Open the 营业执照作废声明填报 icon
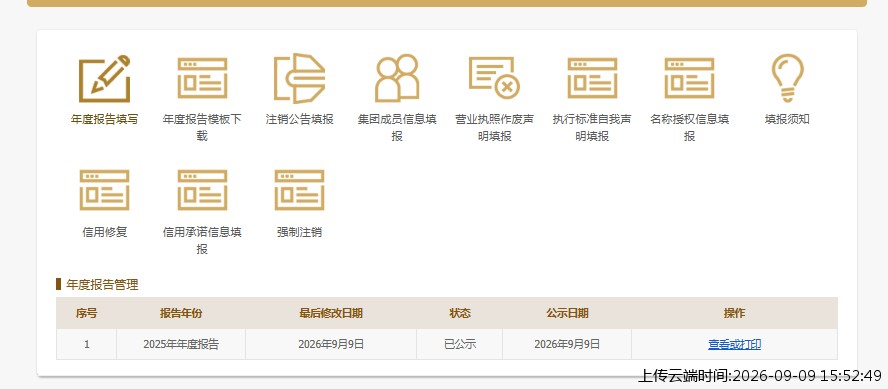 (x=494, y=78)
